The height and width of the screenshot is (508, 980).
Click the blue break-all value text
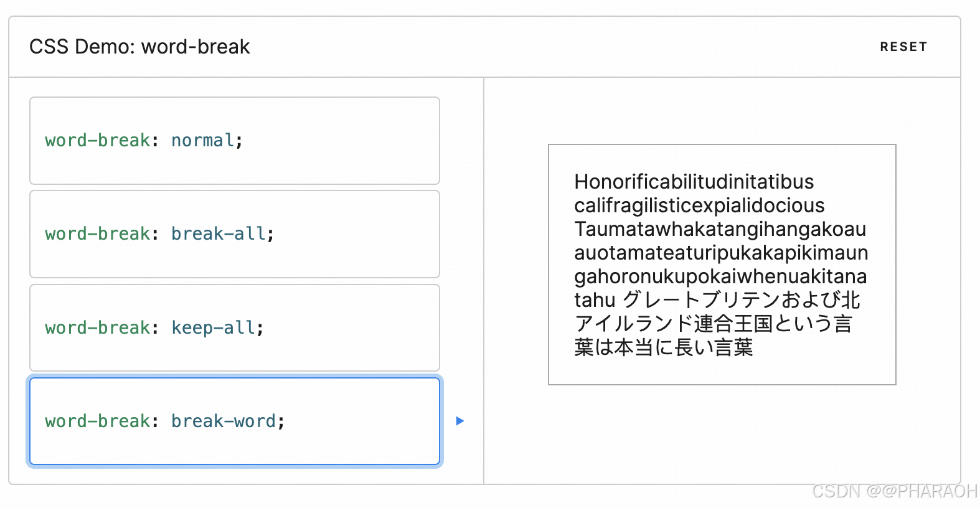point(218,234)
